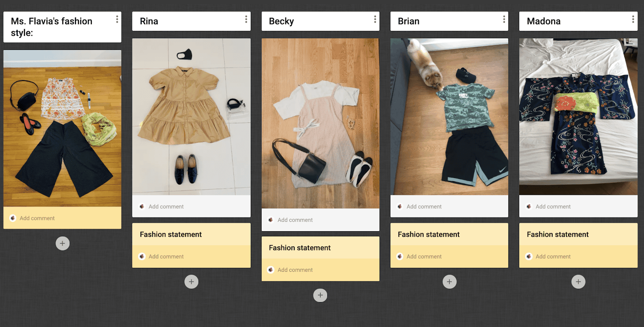
Task: Open the Brian column options menu
Action: (504, 19)
